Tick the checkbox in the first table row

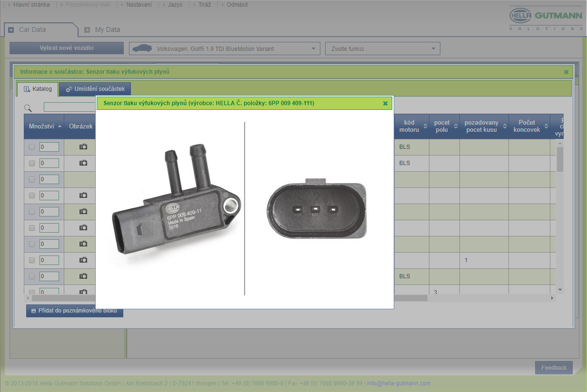[32, 147]
